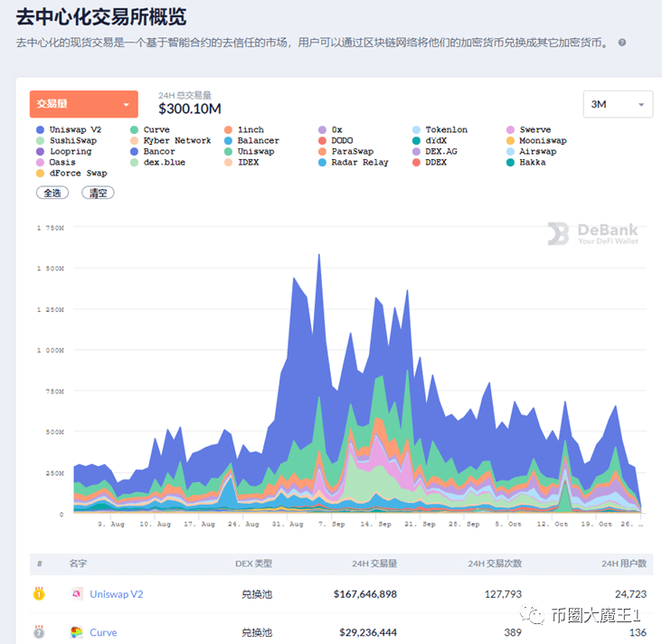Sort by 24H 交易次数 column header
The height and width of the screenshot is (644, 662).
495,563
